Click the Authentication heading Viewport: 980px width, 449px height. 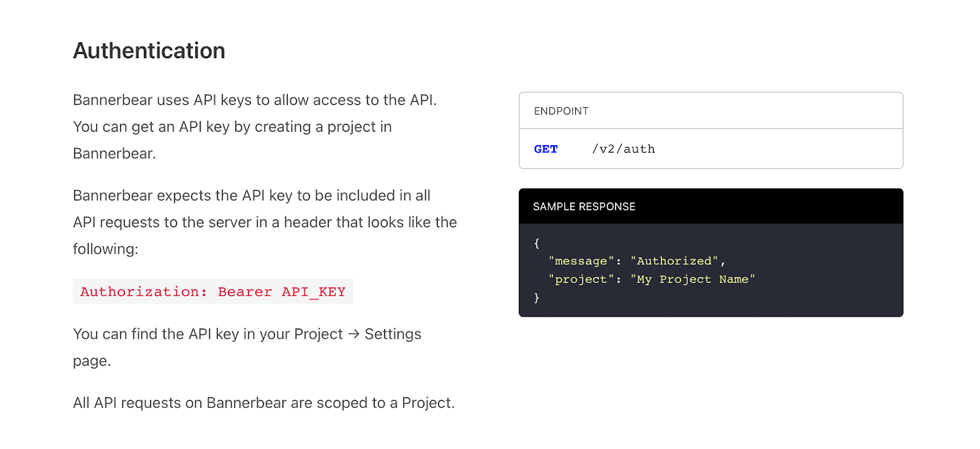[x=149, y=51]
